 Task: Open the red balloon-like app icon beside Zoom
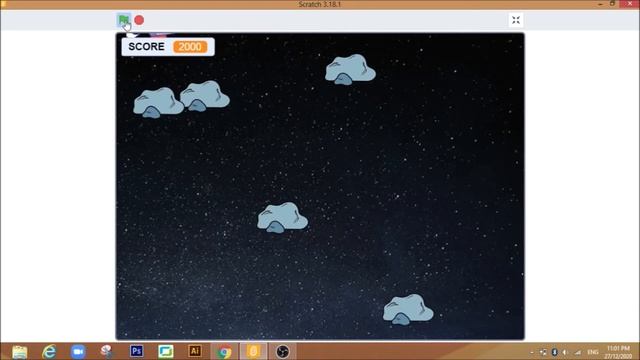tap(107, 351)
